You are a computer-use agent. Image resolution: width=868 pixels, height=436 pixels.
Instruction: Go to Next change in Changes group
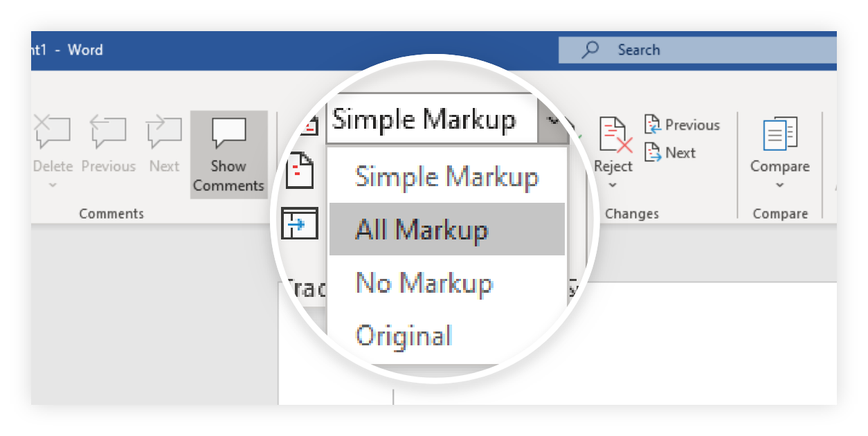tap(671, 153)
